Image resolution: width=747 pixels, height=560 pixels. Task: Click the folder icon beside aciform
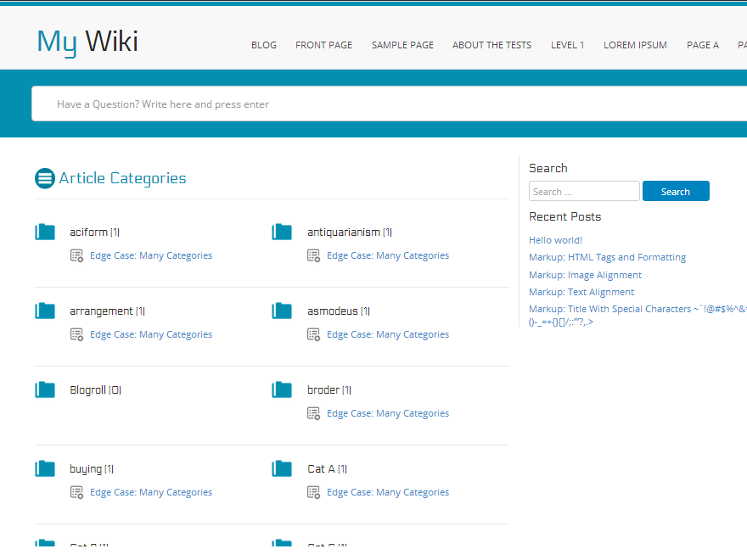(x=45, y=232)
